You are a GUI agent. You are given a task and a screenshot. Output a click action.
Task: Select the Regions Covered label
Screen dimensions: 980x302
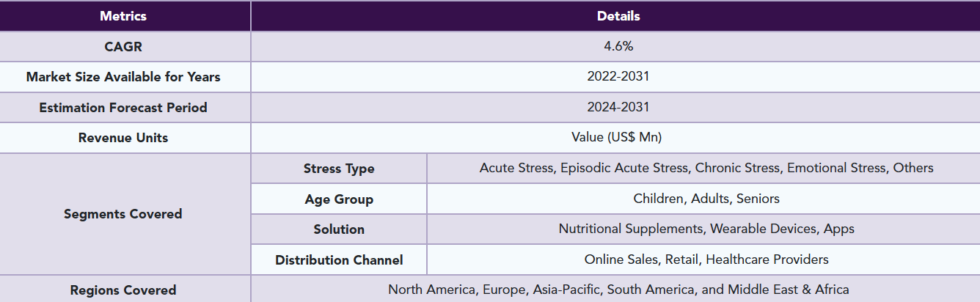pos(123,290)
